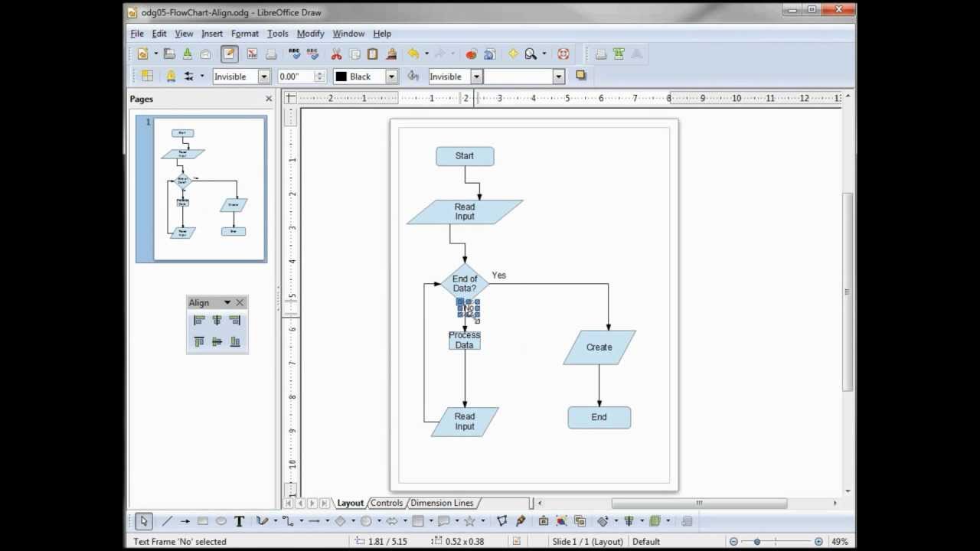The height and width of the screenshot is (551, 980).
Task: Expand the Stars shapes dropdown arrow
Action: pos(482,521)
